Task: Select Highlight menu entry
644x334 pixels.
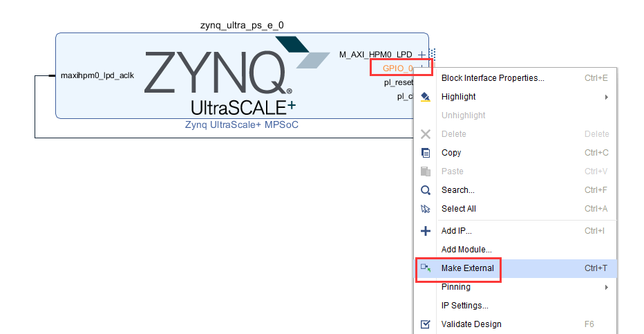Action: 515,97
